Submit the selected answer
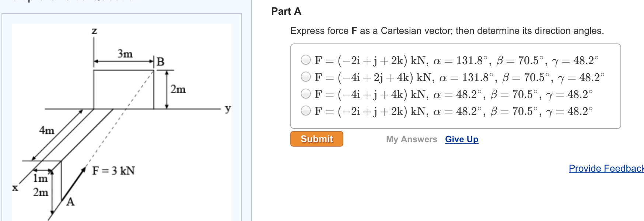 click(x=316, y=139)
